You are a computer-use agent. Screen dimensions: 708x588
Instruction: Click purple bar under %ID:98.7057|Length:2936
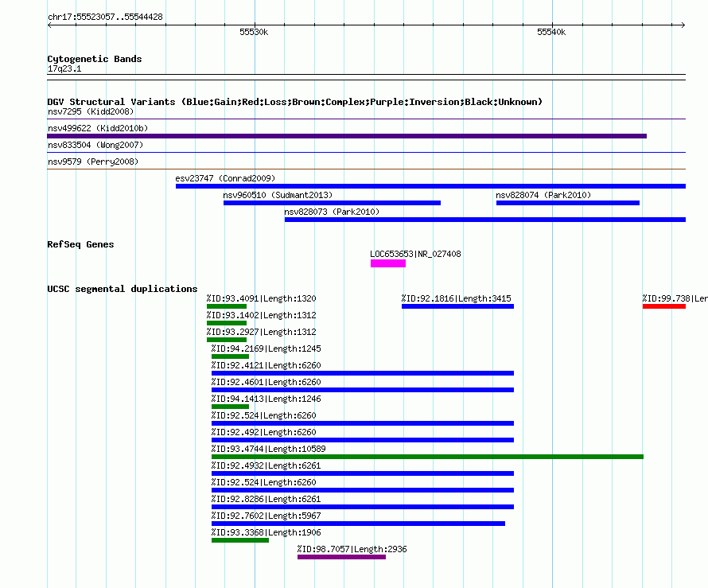(x=341, y=557)
